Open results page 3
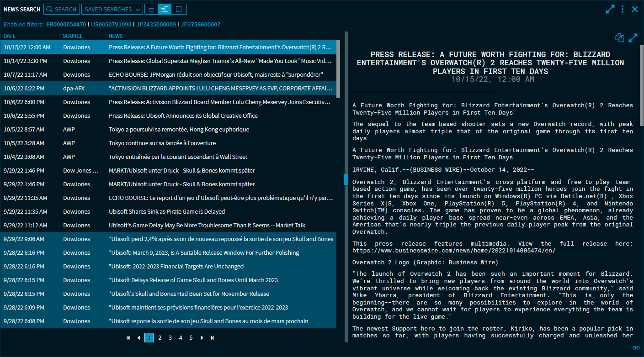Viewport: 644px width, 357px height. 170,338
